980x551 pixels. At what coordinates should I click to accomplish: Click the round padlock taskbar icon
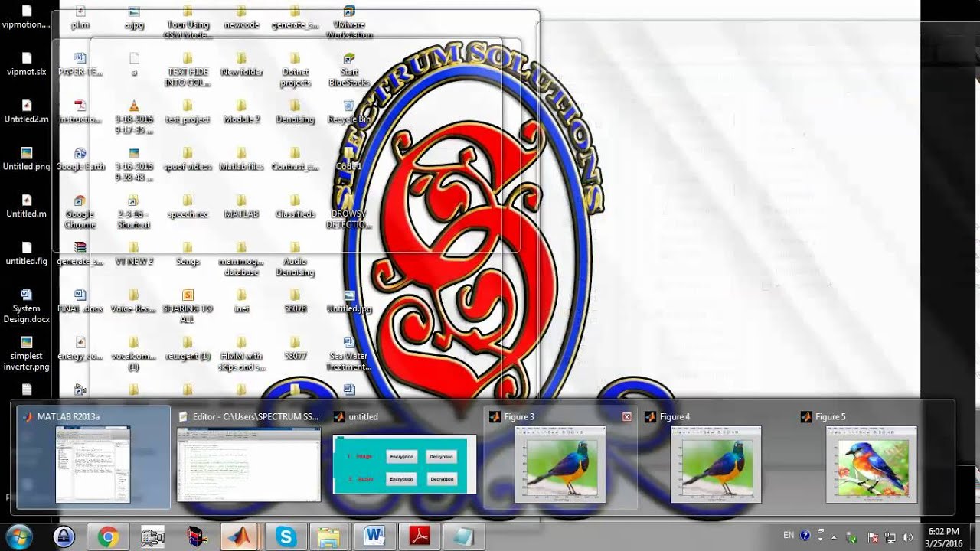64,537
